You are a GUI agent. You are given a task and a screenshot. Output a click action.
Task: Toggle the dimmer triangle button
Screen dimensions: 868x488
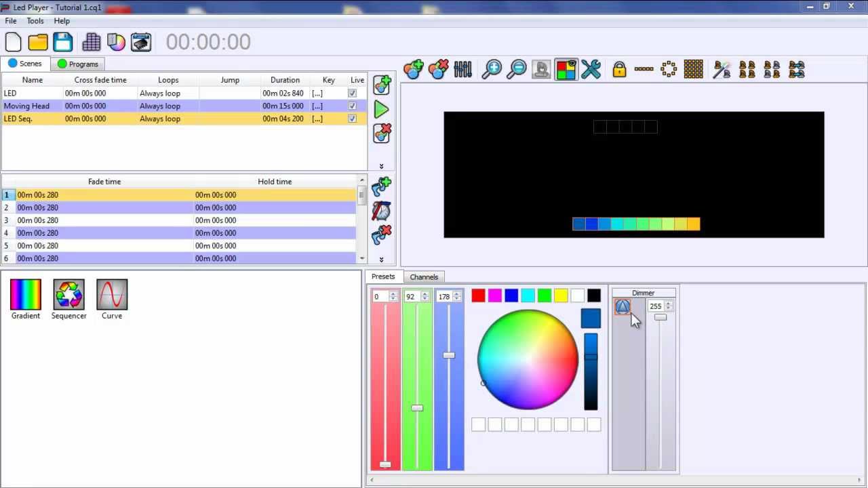pos(623,307)
